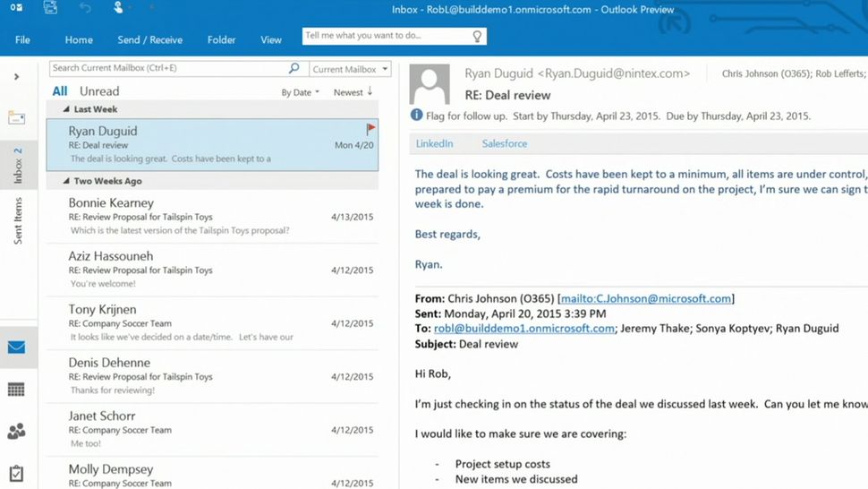Collapse the Last Week group

[66, 109]
